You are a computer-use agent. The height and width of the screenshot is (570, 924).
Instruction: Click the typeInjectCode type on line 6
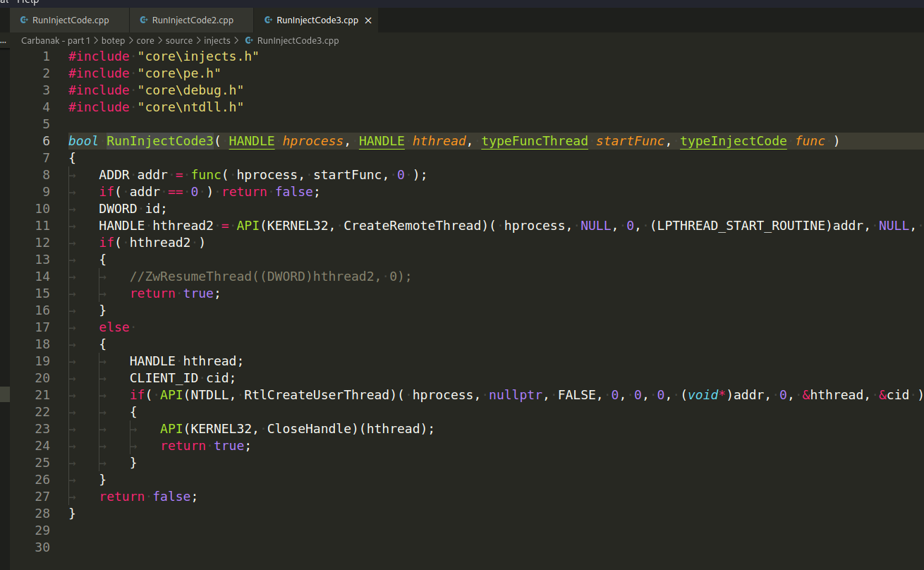(734, 141)
